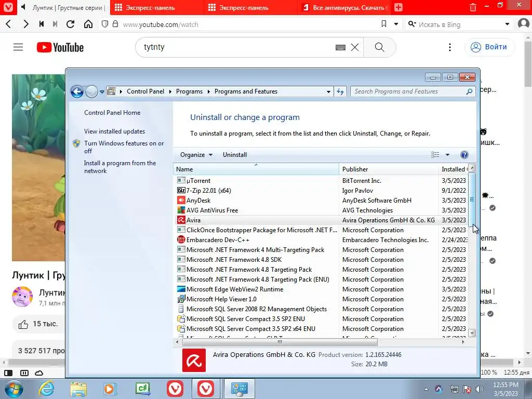Open Install a program from the network
The height and width of the screenshot is (399, 532).
120,167
